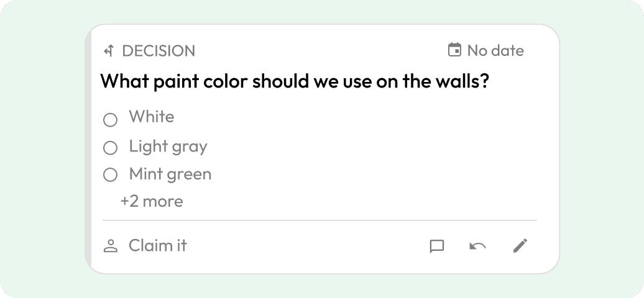Click the decision signpost icon
Screen dimensions: 644x298
[108, 51]
